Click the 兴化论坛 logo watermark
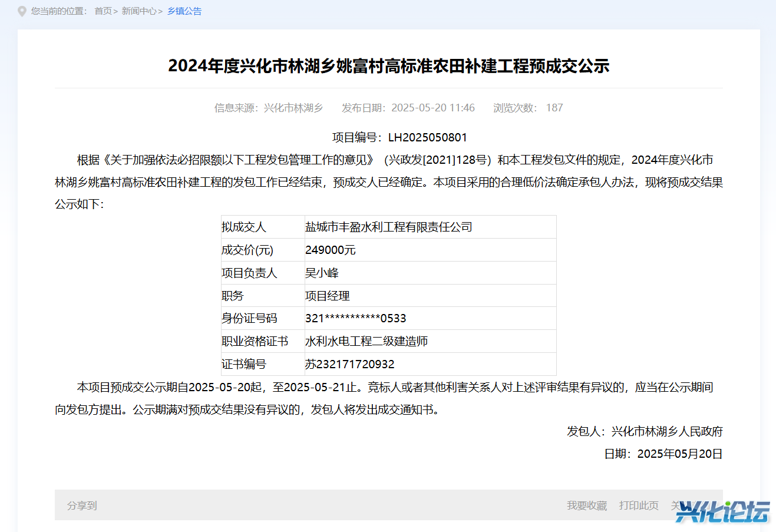Image resolution: width=776 pixels, height=532 pixels. [722, 511]
